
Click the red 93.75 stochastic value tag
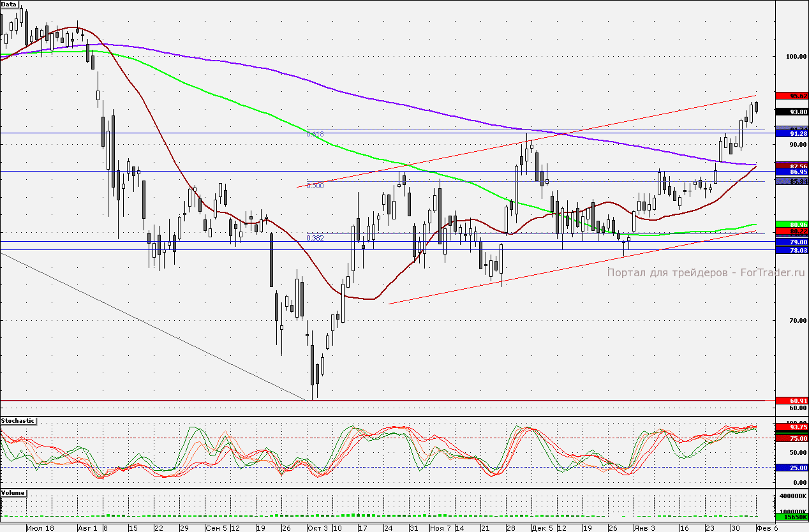point(791,427)
